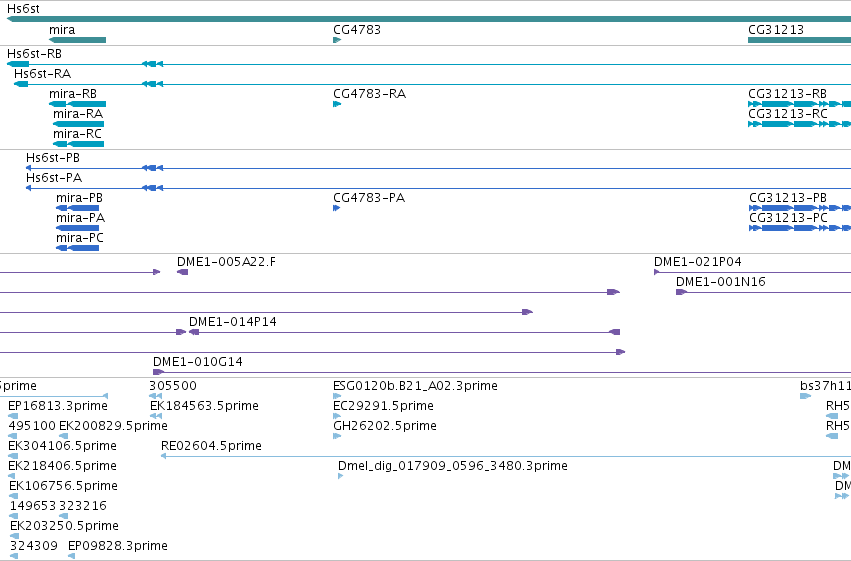The width and height of the screenshot is (851, 561).
Task: Select the GH26202.5prime EST arrow
Action: tap(337, 436)
